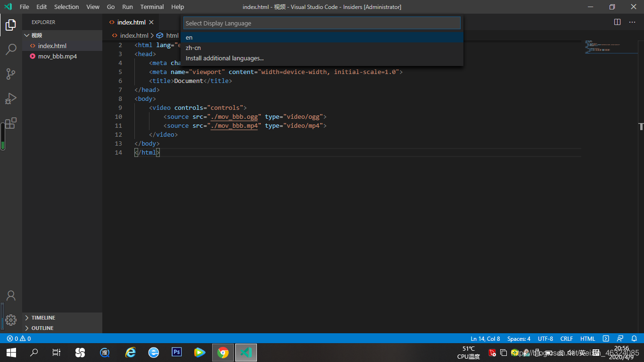Click the Select Display Language input field
644x362 pixels.
pyautogui.click(x=322, y=23)
